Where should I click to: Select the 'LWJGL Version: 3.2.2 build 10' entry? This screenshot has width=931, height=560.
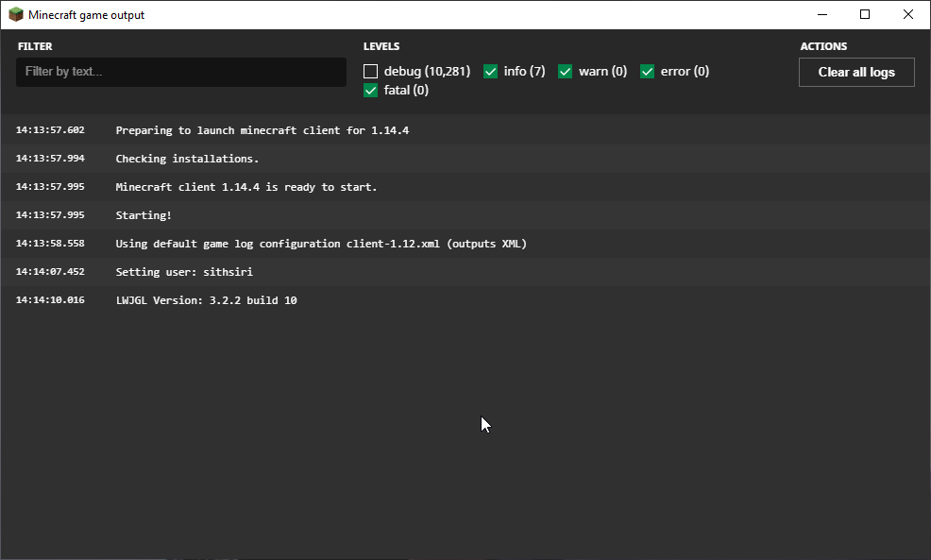click(206, 300)
